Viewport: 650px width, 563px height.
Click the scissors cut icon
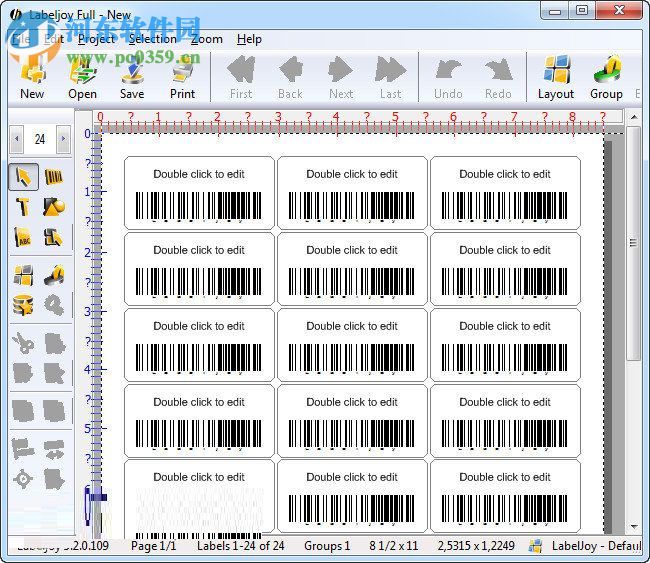23,343
